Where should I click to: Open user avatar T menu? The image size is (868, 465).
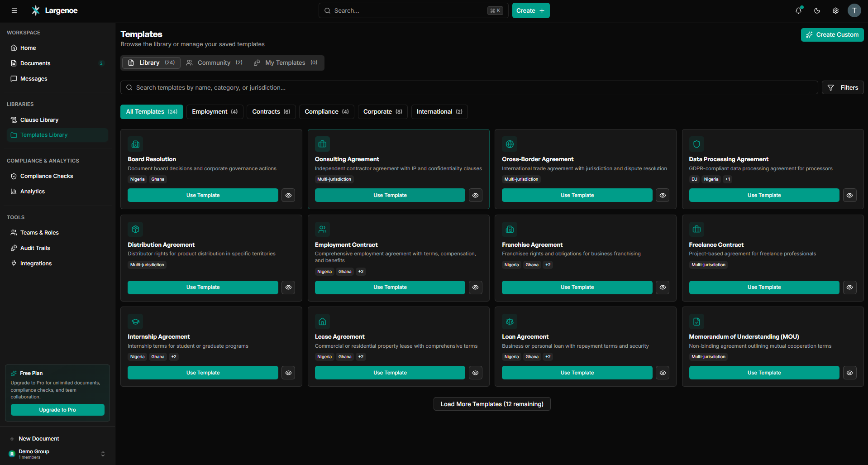854,10
